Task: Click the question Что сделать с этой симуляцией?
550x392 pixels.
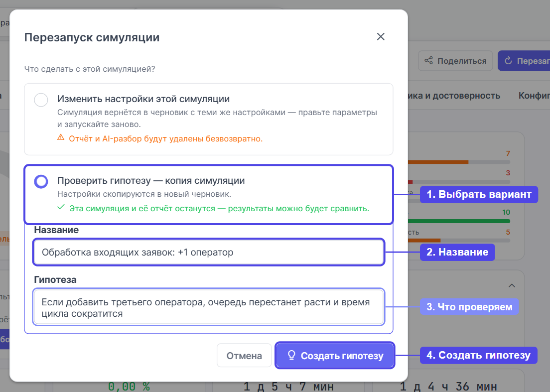Action: 90,69
